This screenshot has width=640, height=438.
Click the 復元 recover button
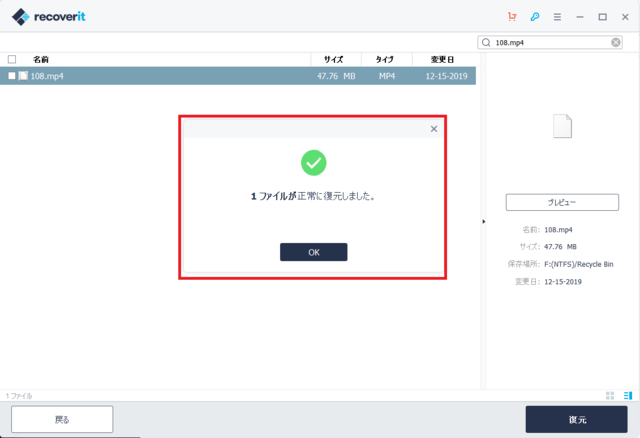[576, 419]
